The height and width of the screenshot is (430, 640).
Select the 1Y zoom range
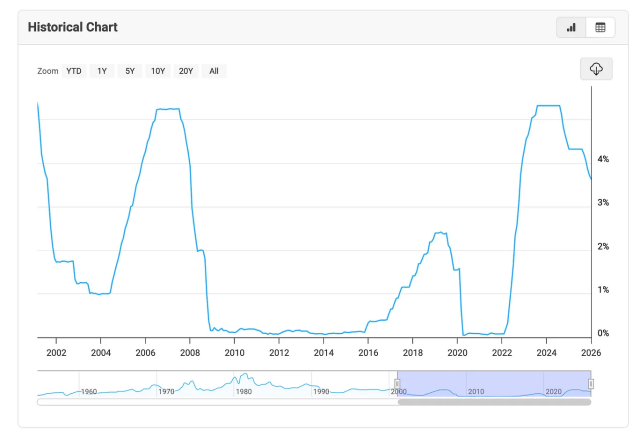pyautogui.click(x=102, y=71)
